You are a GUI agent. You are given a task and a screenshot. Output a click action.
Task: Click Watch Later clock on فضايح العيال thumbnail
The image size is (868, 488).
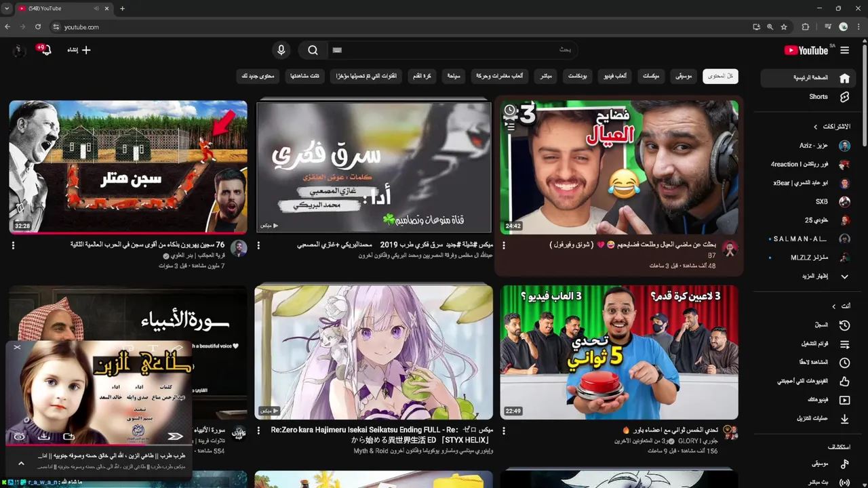click(x=510, y=110)
